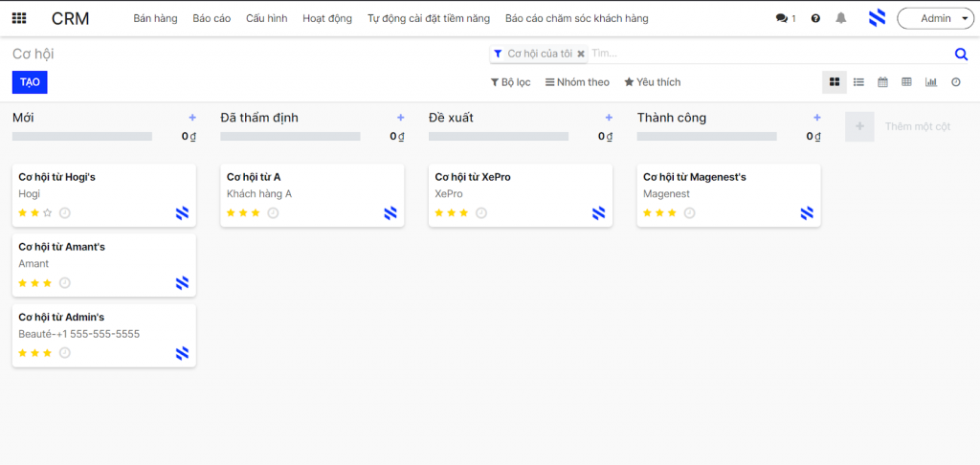Click activity clock on XePro card
The height and width of the screenshot is (465, 980).
click(480, 213)
